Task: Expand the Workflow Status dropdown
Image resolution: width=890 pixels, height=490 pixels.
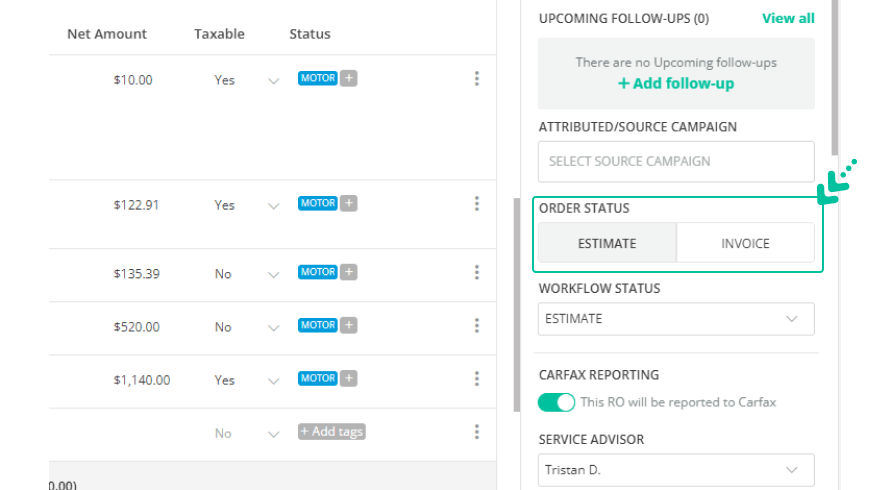Action: 676,319
